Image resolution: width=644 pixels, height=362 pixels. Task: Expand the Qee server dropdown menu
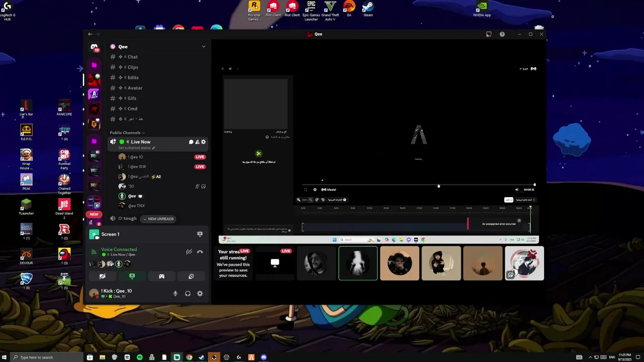(x=203, y=46)
